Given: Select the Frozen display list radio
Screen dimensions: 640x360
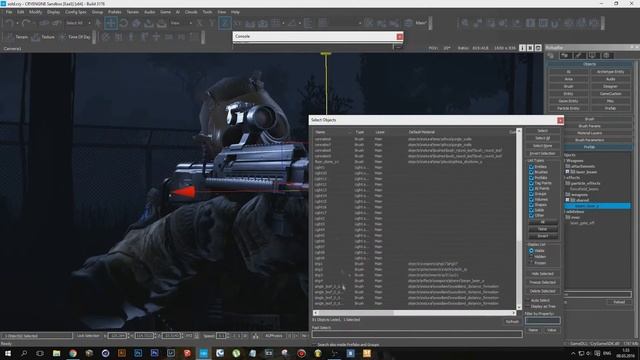Looking at the screenshot, I should point(531,263).
